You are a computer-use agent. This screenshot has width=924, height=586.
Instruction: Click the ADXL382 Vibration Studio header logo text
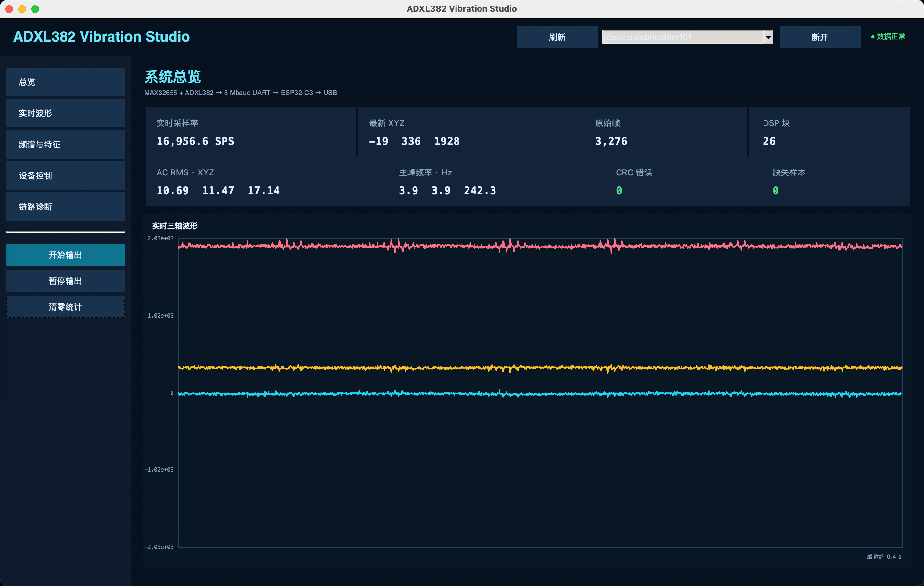pyautogui.click(x=102, y=36)
